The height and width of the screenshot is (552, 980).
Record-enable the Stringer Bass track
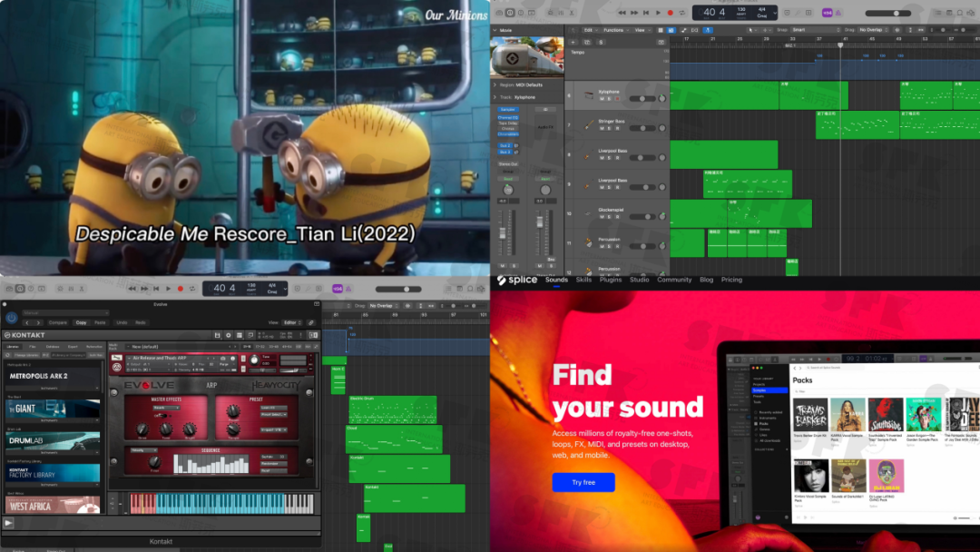point(618,128)
